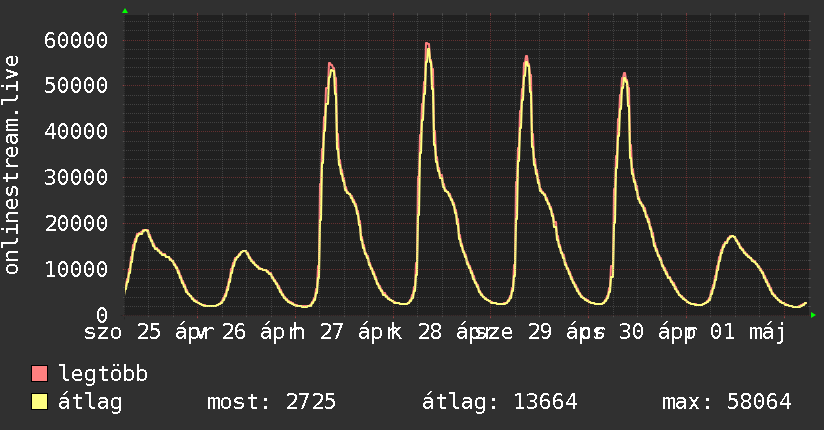Click the yellow átlag legend swatch
The height and width of the screenshot is (430, 824).
pyautogui.click(x=39, y=402)
